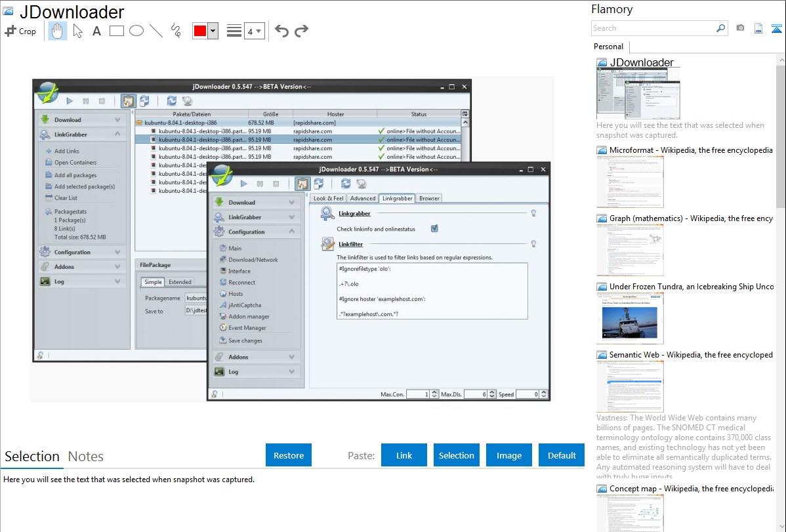The width and height of the screenshot is (786, 532).
Task: Click the Flamory search field
Action: [x=653, y=28]
